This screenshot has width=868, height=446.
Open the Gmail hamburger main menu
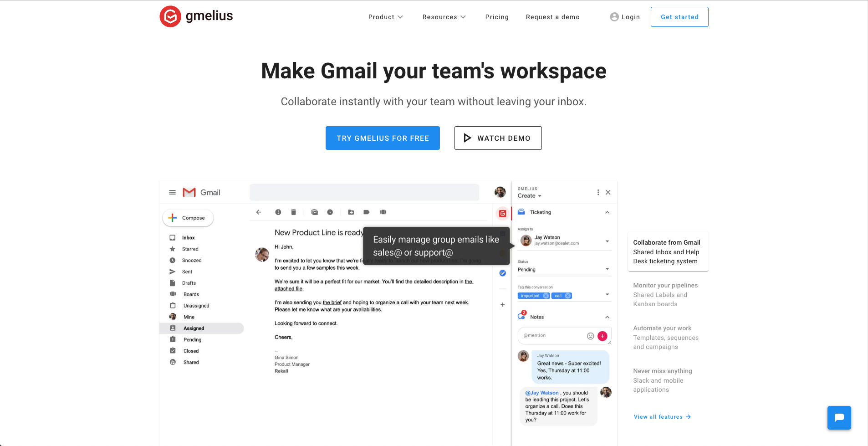(172, 192)
